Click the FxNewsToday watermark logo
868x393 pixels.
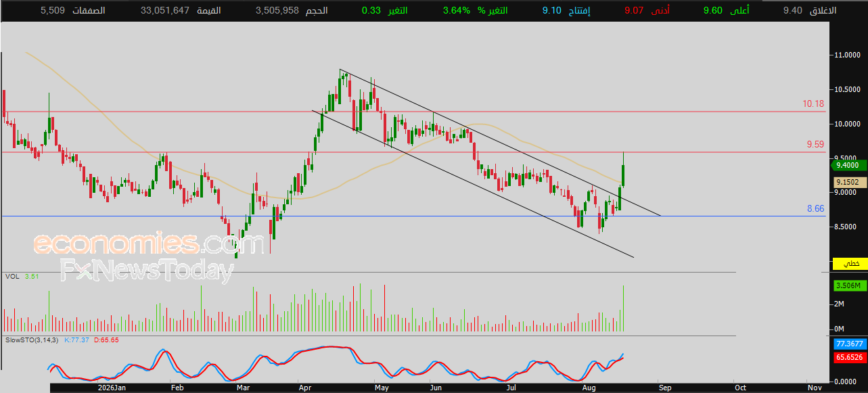(x=147, y=271)
